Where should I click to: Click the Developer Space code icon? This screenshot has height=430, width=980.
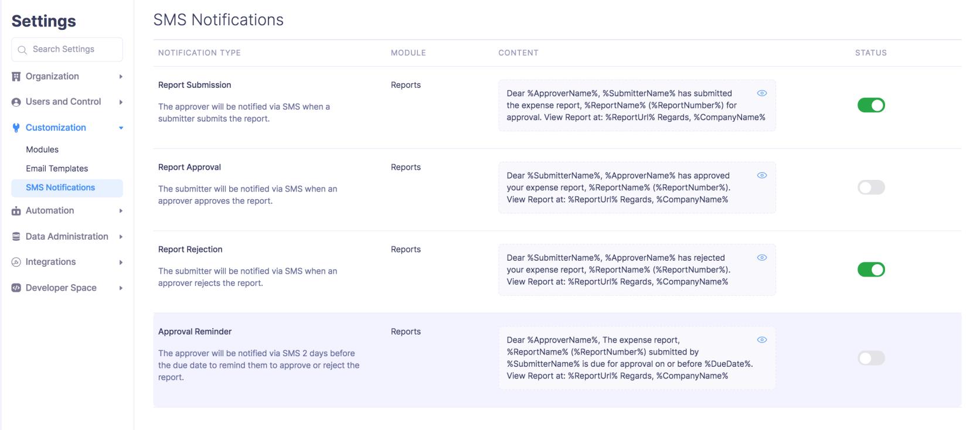pos(16,288)
